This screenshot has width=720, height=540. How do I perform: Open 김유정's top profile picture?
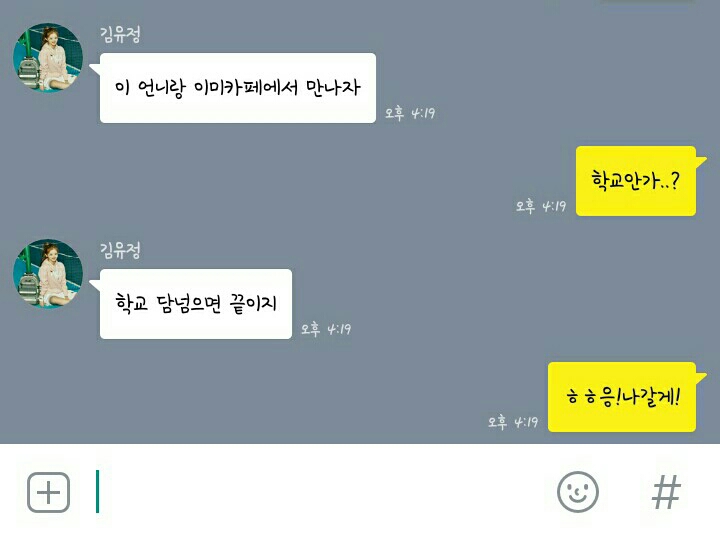[48, 57]
